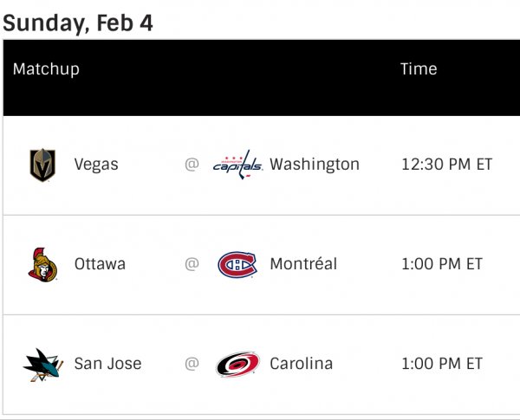Click the San Jose Sharks logo
Screen dimensions: 520x420
(x=42, y=364)
